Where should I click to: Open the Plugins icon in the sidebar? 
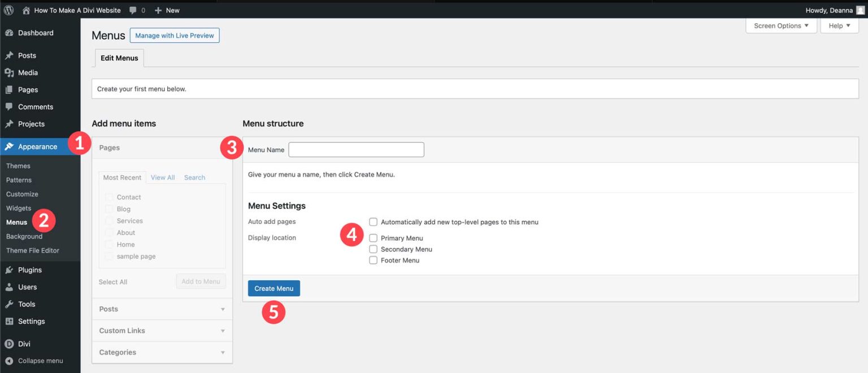[8, 270]
